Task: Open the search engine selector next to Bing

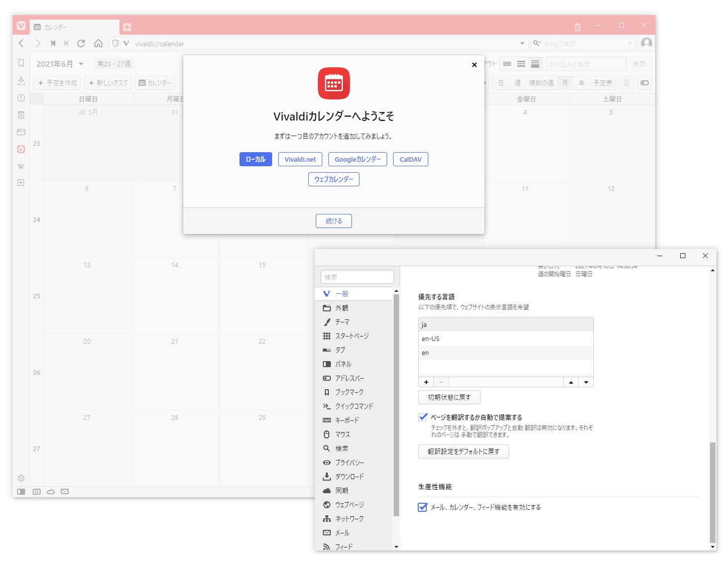Action: (537, 44)
